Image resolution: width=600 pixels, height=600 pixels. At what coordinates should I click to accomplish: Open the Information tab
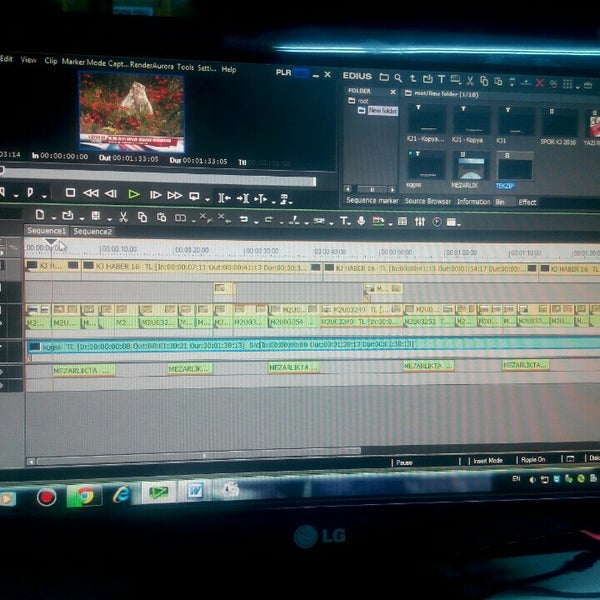[x=473, y=202]
